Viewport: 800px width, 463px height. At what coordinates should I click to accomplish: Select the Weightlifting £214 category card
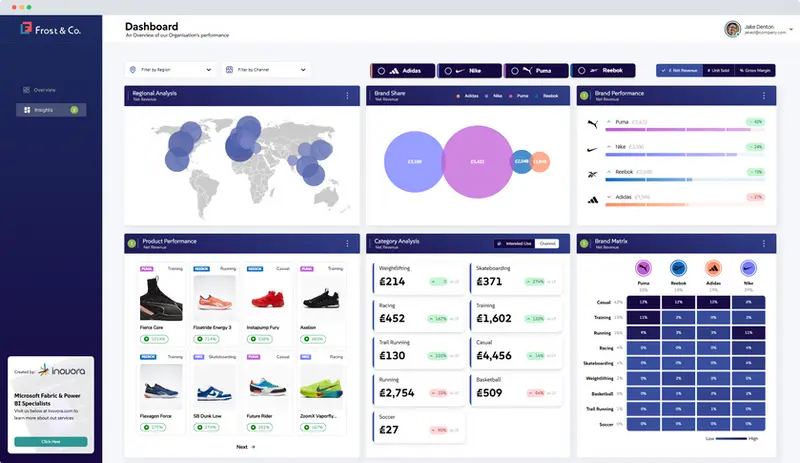coord(418,278)
